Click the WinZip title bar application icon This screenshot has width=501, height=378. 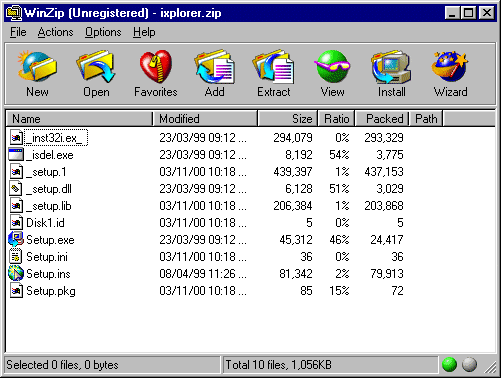pyautogui.click(x=14, y=13)
